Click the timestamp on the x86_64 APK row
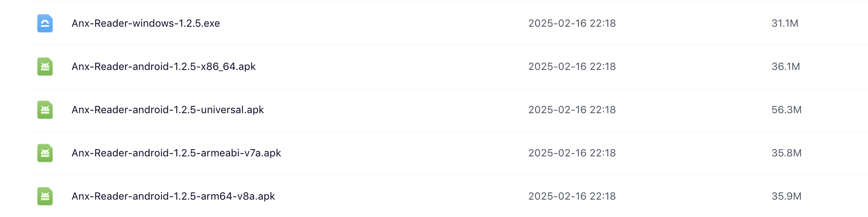Image resolution: width=868 pixels, height=217 pixels. pyautogui.click(x=572, y=67)
